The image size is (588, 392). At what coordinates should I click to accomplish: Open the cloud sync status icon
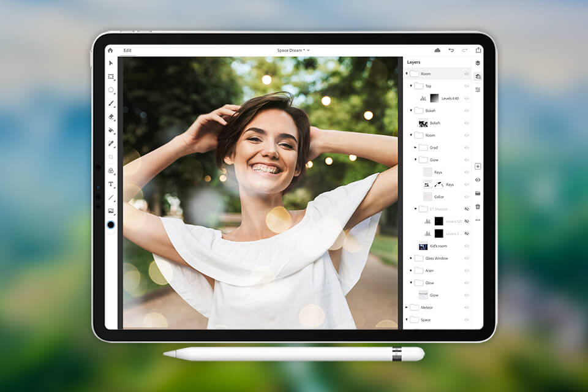(x=437, y=49)
